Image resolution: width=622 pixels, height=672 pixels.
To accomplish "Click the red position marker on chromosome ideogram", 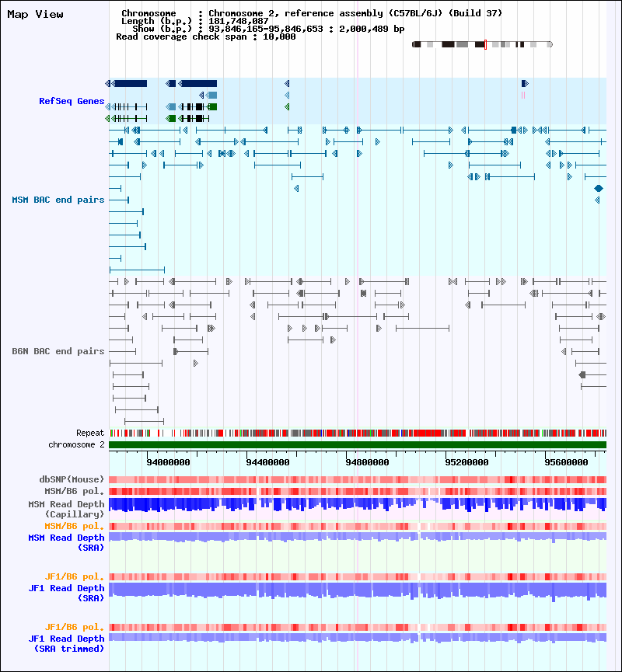I will [x=486, y=44].
